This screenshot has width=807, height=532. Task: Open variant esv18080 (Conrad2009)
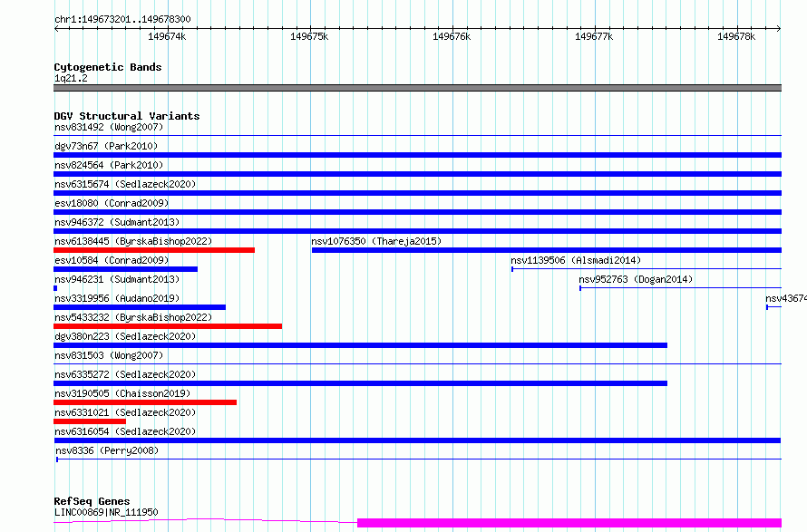tap(112, 203)
